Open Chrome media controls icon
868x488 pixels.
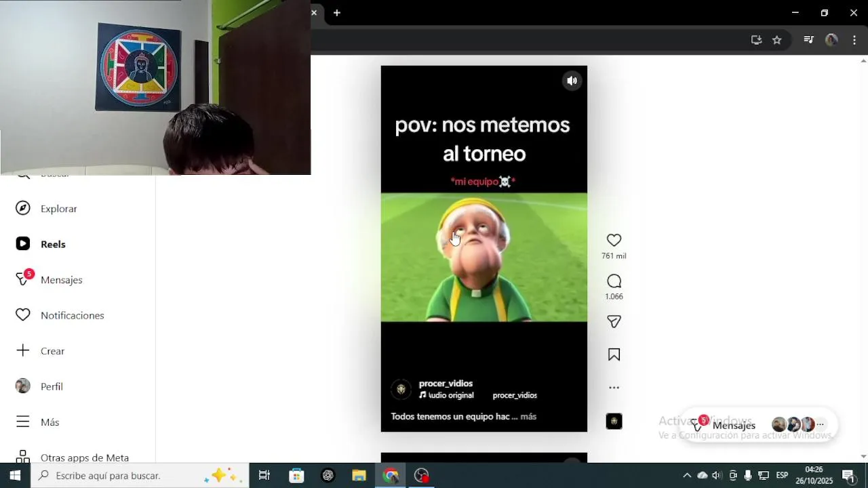coord(808,40)
